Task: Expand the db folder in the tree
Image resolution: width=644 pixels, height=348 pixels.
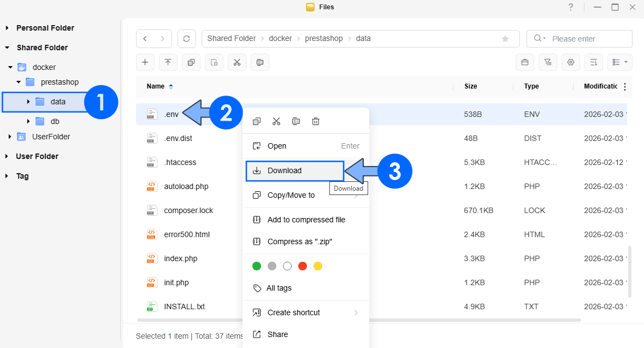Action: click(x=28, y=121)
